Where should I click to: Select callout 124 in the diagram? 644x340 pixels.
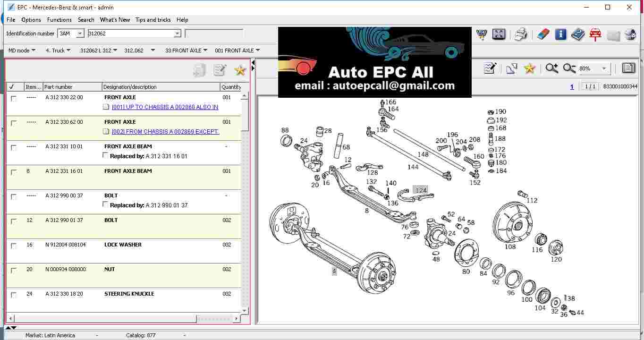click(x=421, y=190)
